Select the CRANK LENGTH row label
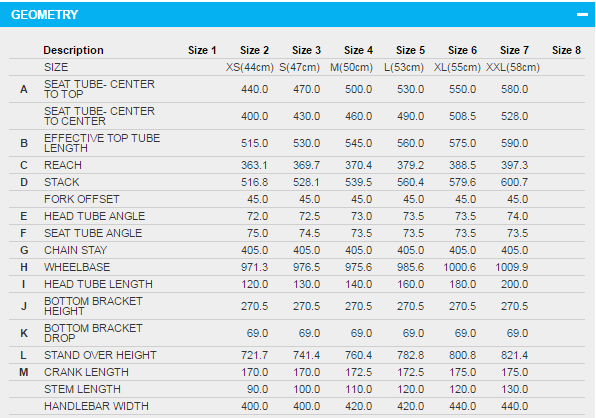 [x=86, y=372]
